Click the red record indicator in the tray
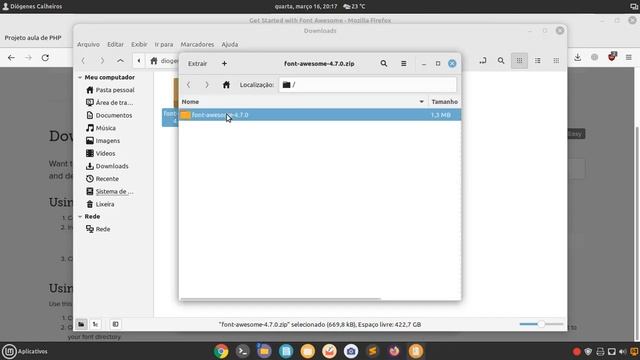 (576, 351)
